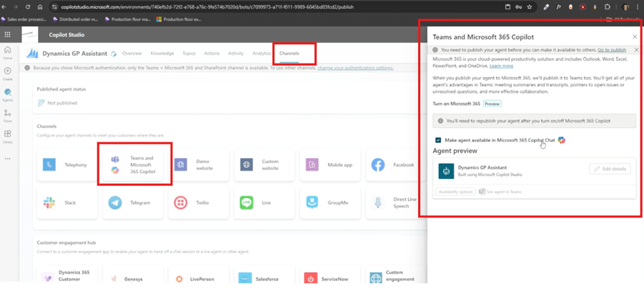Viewport: 644px width, 293px height.
Task: Click the Availability options button
Action: 455,192
